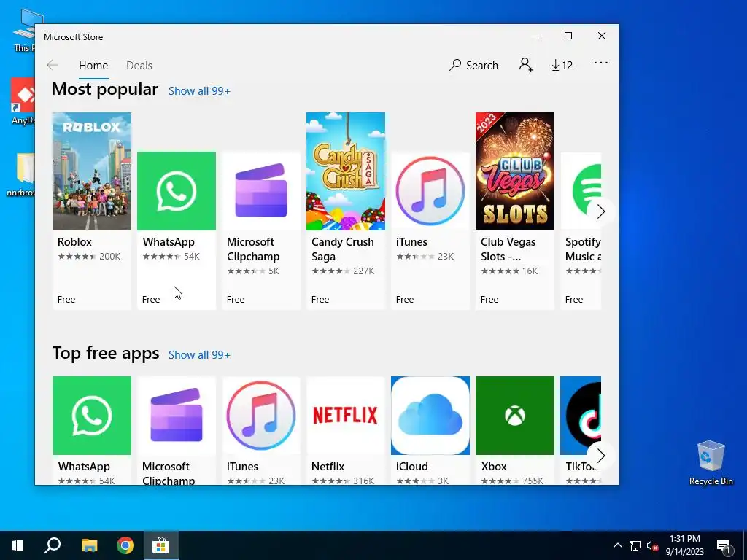The width and height of the screenshot is (747, 560).
Task: Click the Microsoft Store taskbar icon
Action: point(161,545)
